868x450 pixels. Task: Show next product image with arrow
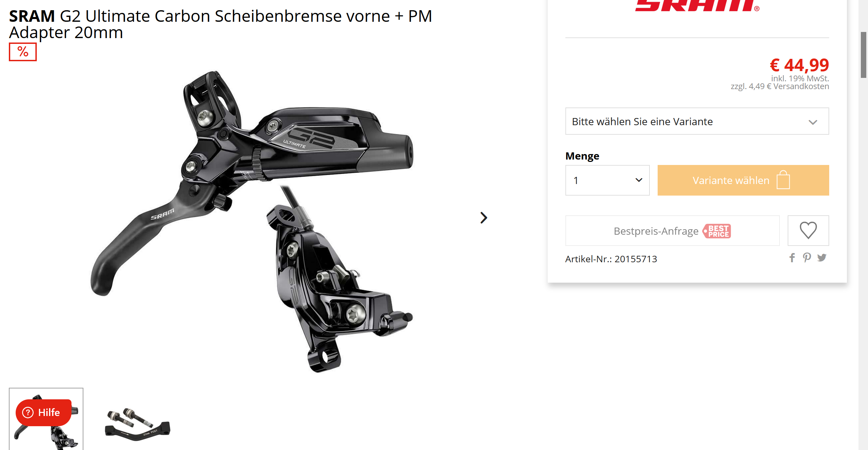click(484, 218)
